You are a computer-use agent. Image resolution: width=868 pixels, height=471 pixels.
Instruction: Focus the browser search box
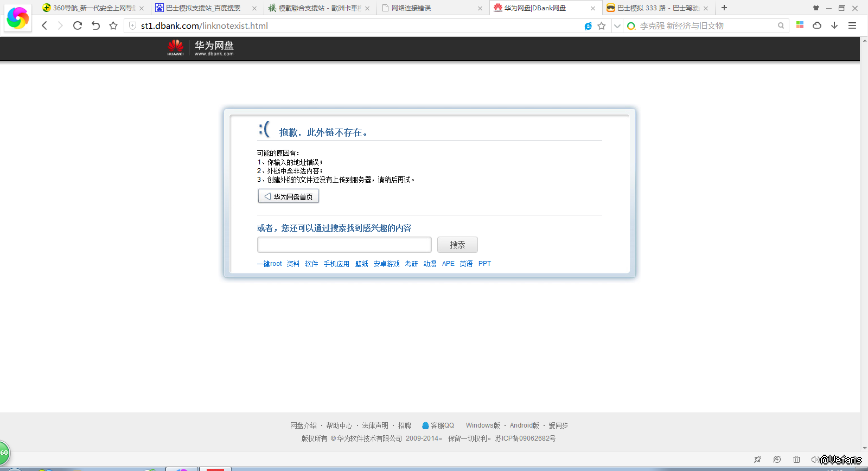(705, 26)
